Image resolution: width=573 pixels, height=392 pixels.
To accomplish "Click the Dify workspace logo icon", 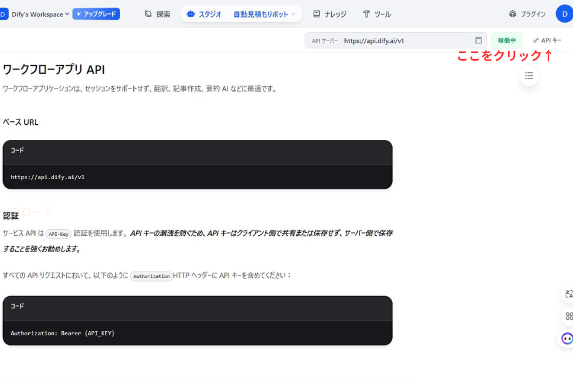I will click(x=4, y=14).
